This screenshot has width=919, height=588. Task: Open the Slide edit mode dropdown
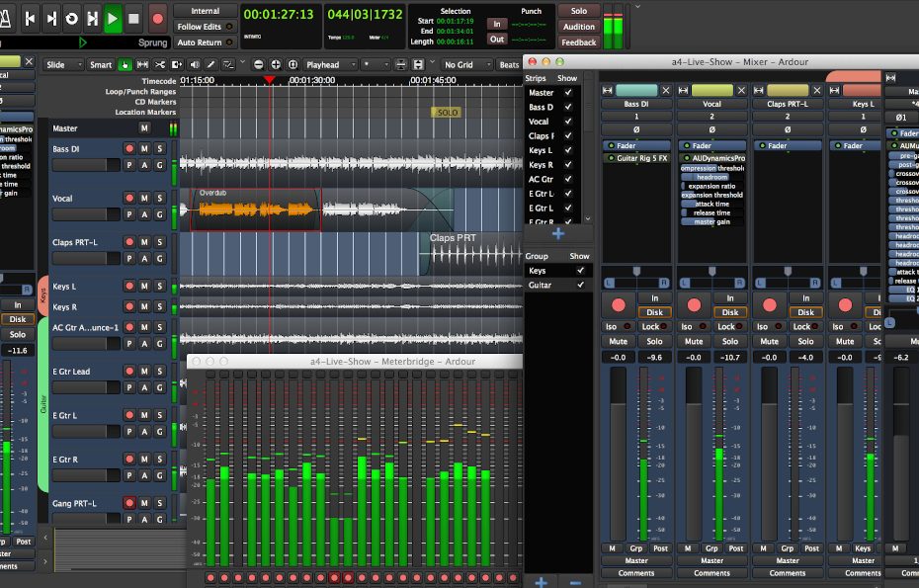point(61,65)
